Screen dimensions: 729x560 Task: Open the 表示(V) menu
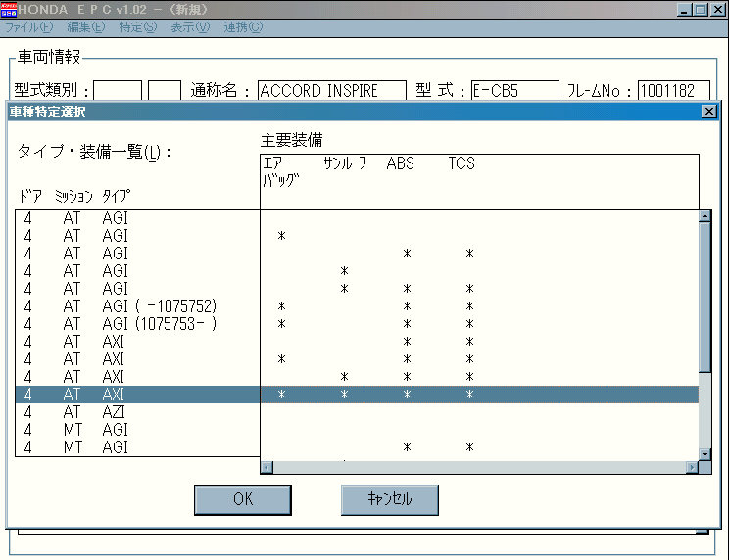click(x=190, y=27)
